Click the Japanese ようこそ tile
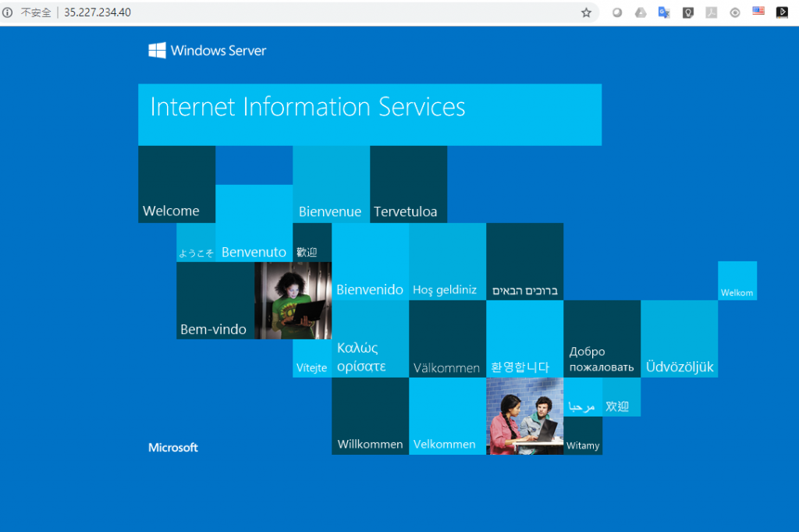The image size is (799, 532). pos(196,243)
